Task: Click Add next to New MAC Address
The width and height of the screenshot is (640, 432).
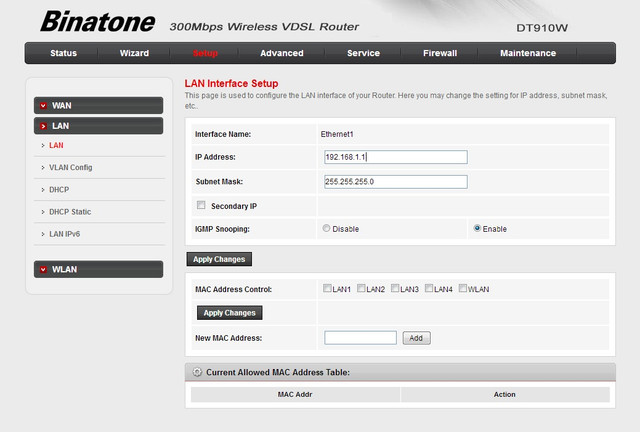Action: pos(416,338)
